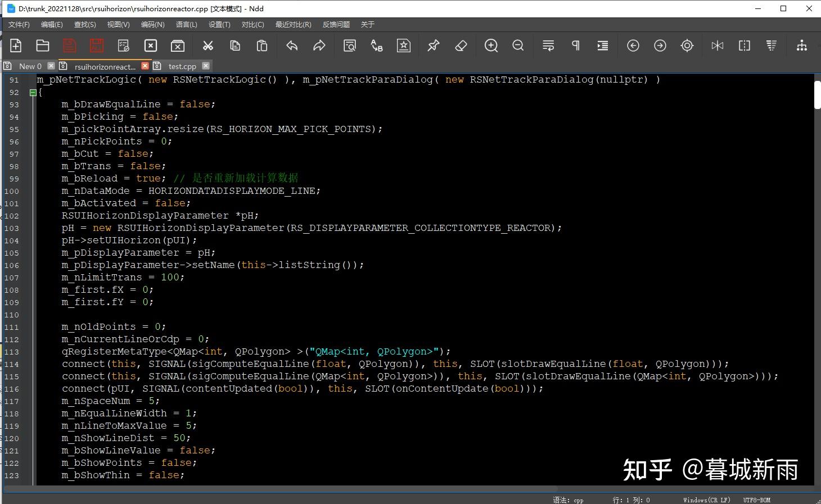
Task: Open the 设置(T) menu
Action: point(219,25)
